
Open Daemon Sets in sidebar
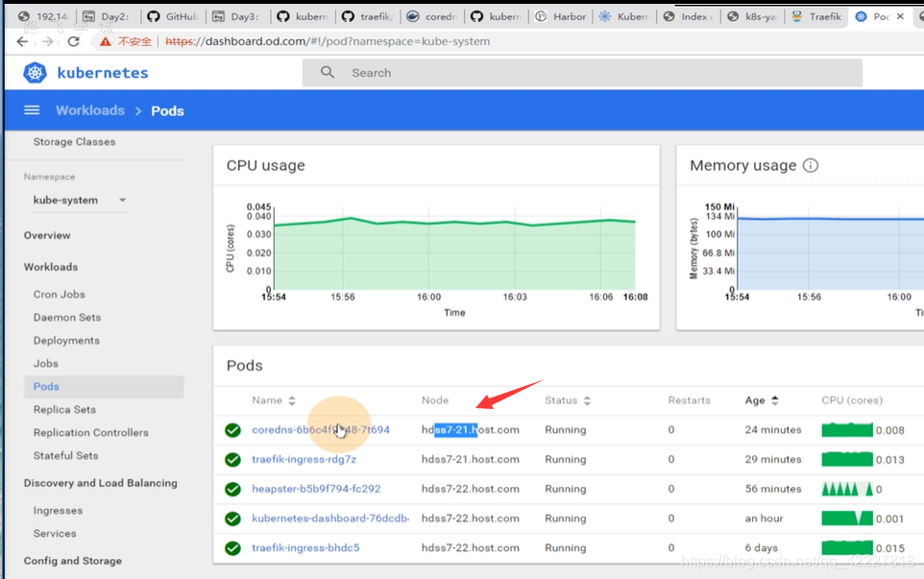pos(67,317)
